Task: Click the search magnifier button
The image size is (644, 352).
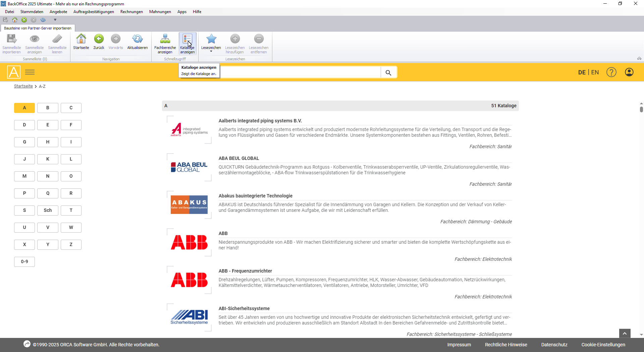Action: [388, 72]
